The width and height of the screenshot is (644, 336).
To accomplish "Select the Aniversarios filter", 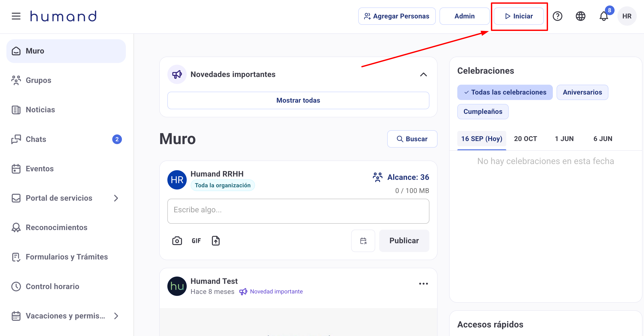I will 582,92.
